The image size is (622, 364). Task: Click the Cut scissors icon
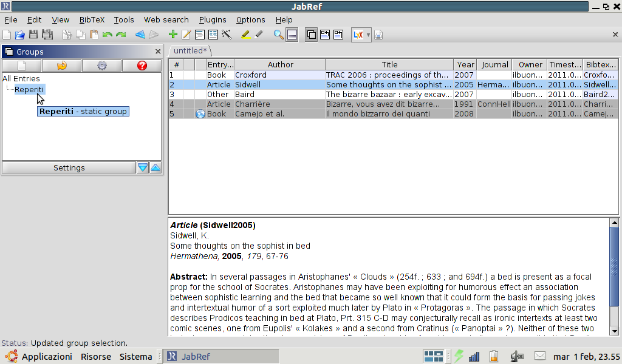67,35
